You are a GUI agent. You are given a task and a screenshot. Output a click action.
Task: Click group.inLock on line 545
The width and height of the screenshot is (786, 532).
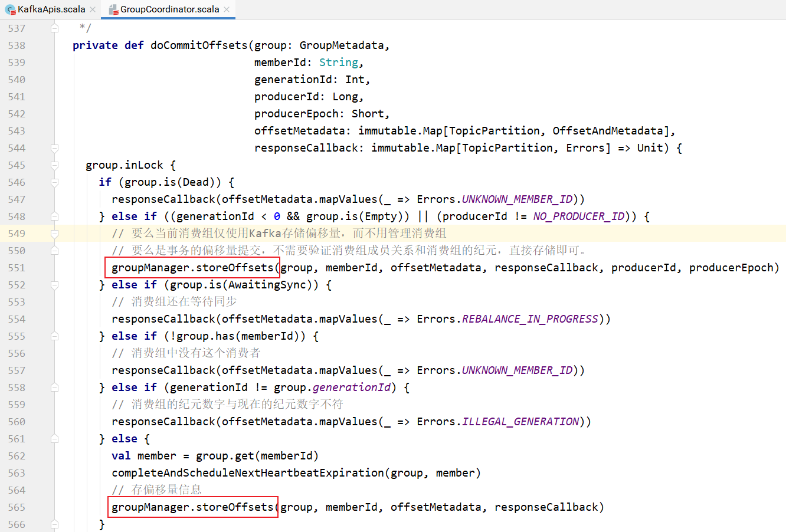(124, 165)
